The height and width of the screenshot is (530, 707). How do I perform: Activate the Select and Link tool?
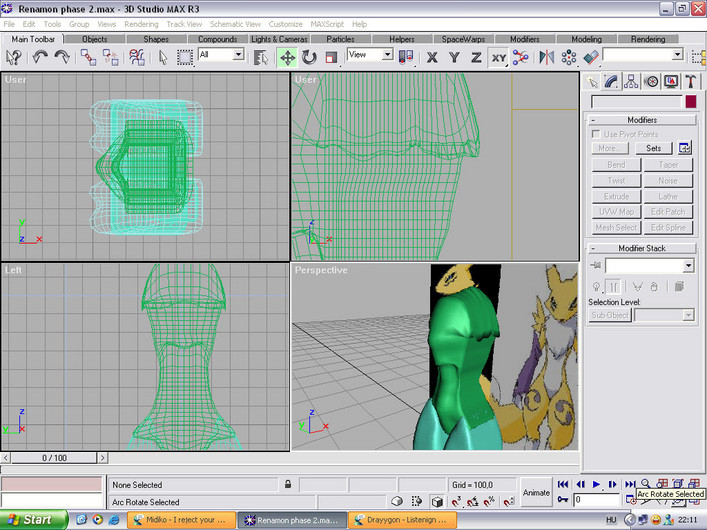(x=88, y=57)
